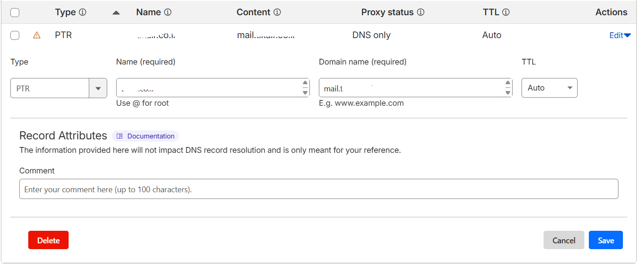Click the info icon next to Type header
The width and height of the screenshot is (644, 272).
pyautogui.click(x=83, y=13)
